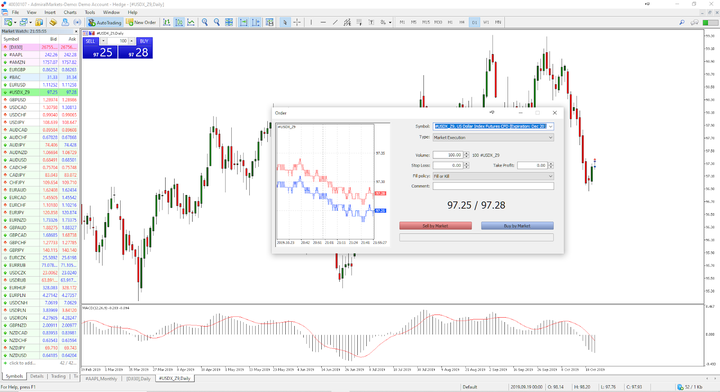Select the crosshair cursor tool
The height and width of the screenshot is (392, 720).
(297, 22)
